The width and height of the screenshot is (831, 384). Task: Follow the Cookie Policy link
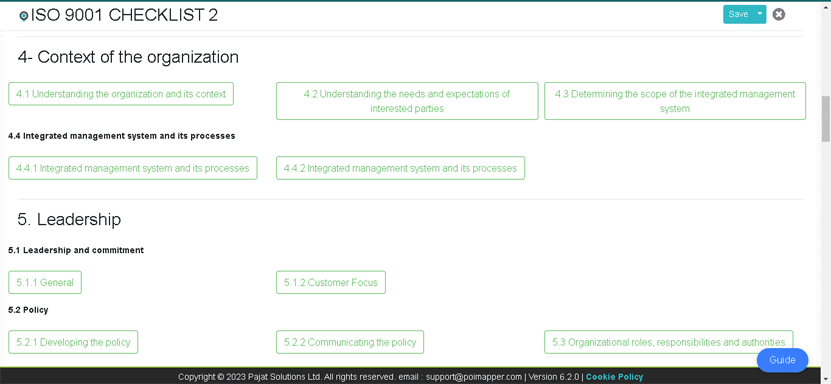point(614,377)
